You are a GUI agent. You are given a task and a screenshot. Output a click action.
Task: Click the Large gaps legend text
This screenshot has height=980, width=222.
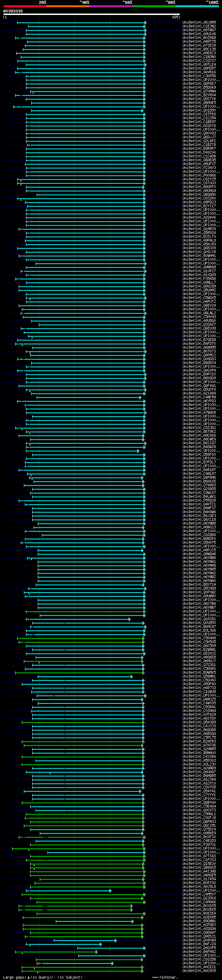[42, 977]
